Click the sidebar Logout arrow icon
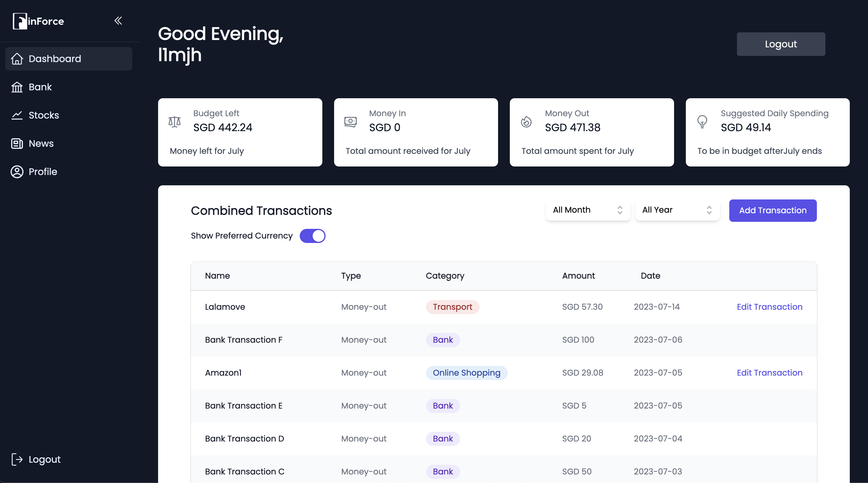 (x=17, y=459)
